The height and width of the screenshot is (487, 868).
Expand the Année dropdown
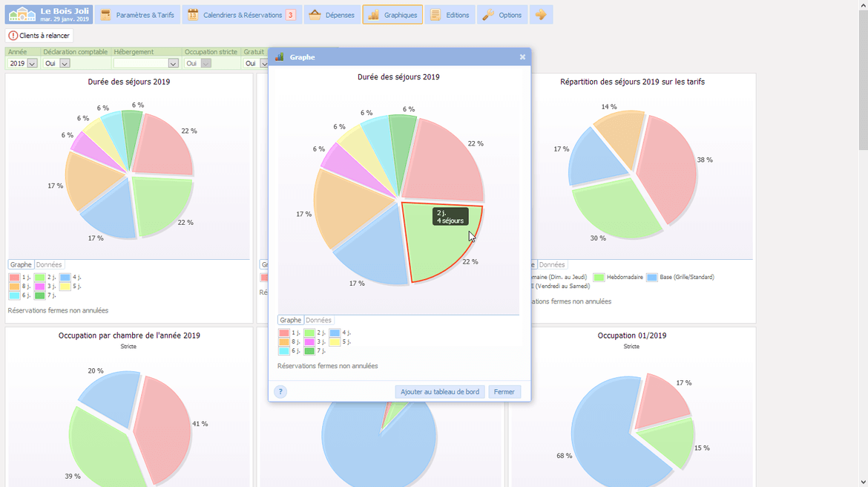click(x=32, y=64)
